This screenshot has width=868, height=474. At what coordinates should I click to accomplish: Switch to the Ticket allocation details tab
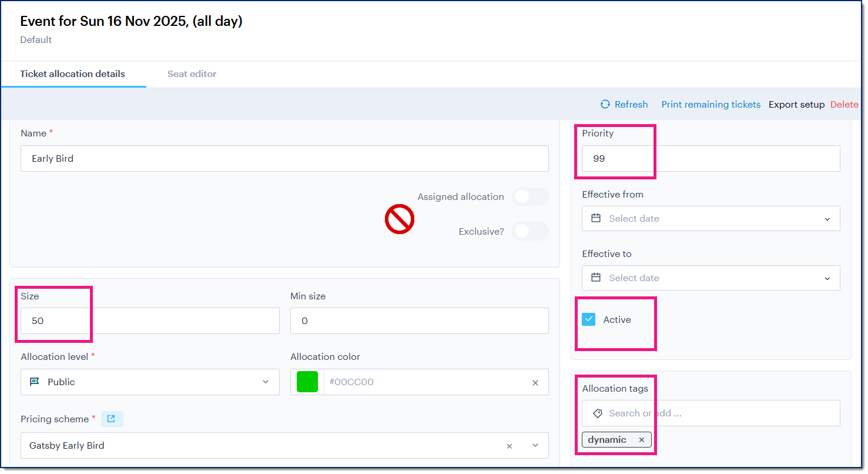tap(73, 74)
